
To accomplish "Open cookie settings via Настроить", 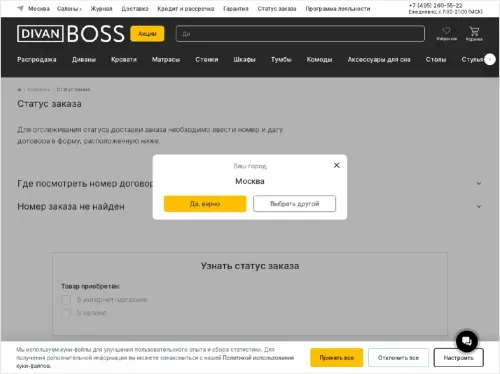I will [x=458, y=358].
